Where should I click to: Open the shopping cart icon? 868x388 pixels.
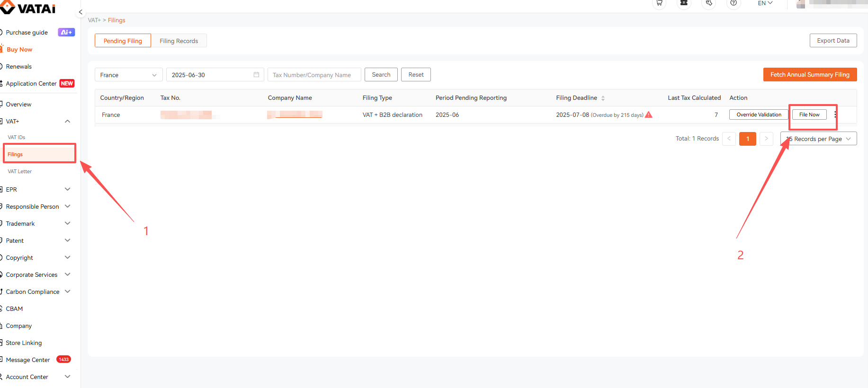659,3
